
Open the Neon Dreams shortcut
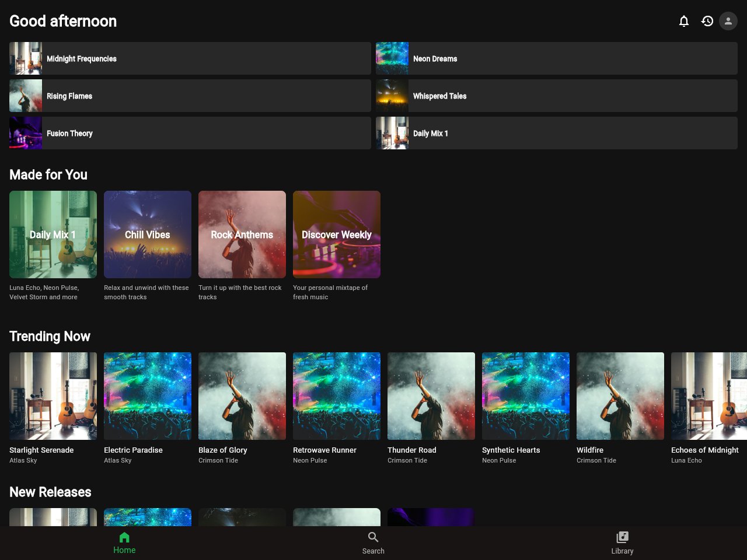pyautogui.click(x=557, y=58)
